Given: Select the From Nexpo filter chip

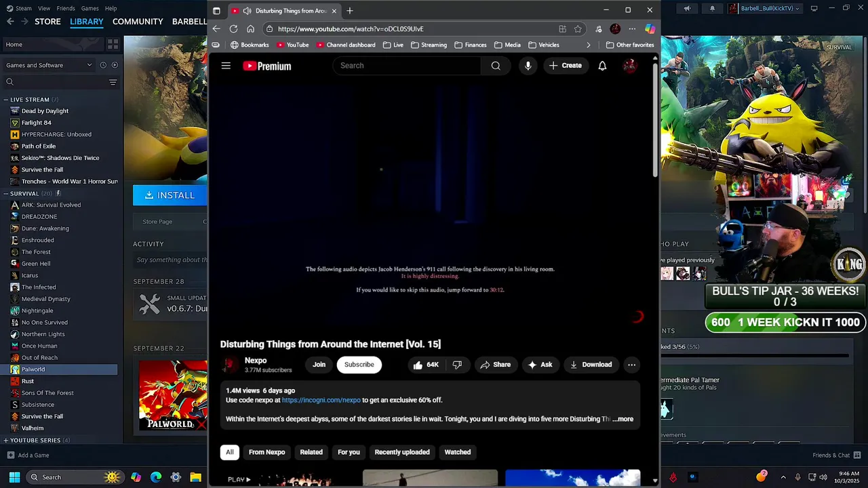Looking at the screenshot, I should click(267, 452).
